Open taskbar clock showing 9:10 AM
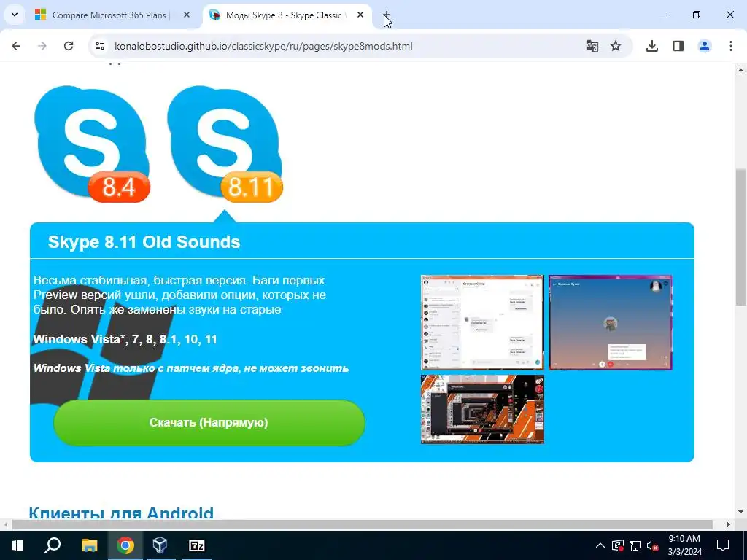Screen dimensions: 747x560 coord(684,545)
